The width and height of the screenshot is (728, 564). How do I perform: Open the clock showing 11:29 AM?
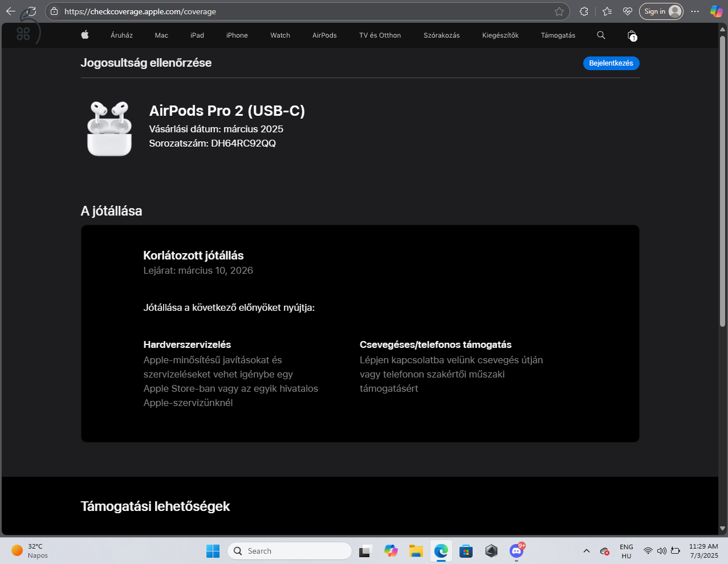pyautogui.click(x=703, y=551)
